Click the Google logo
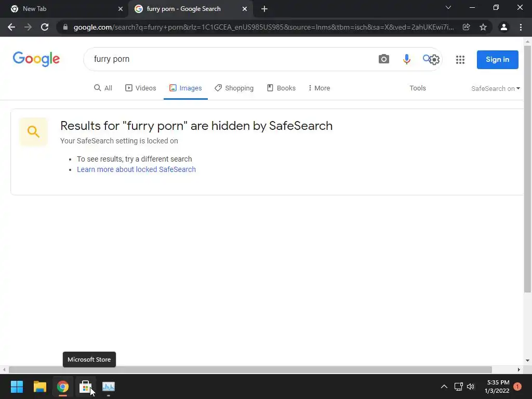 36,59
